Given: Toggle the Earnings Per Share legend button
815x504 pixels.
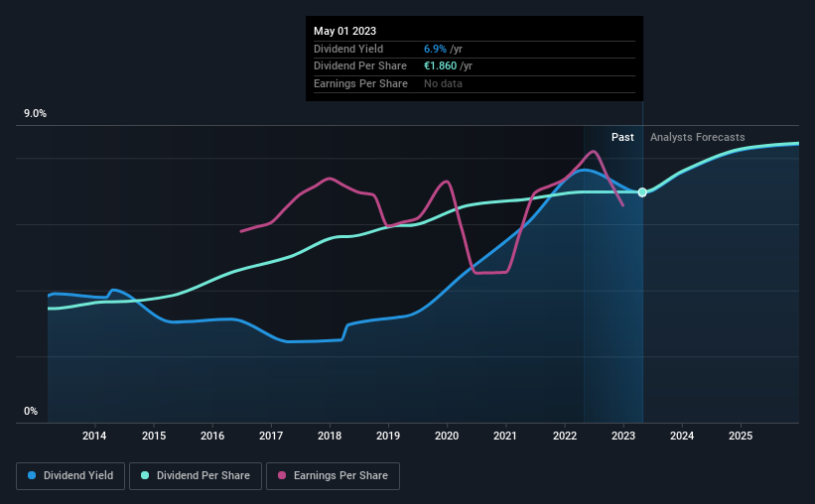Looking at the screenshot, I should (x=333, y=476).
